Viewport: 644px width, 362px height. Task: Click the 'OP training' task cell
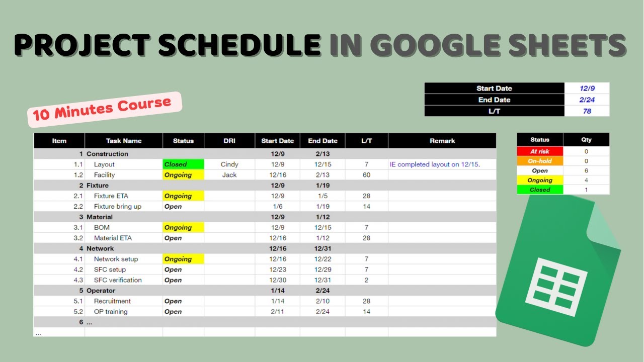(124, 312)
